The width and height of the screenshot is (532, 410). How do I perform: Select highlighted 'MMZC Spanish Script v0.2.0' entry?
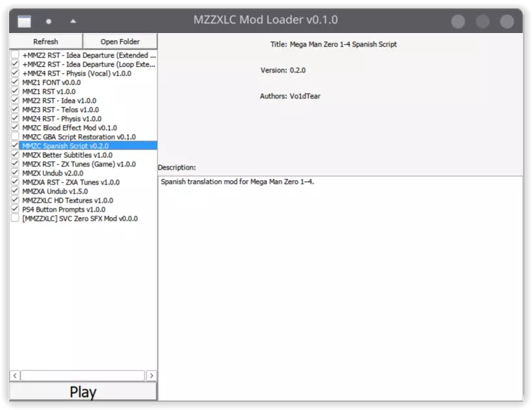pos(88,146)
